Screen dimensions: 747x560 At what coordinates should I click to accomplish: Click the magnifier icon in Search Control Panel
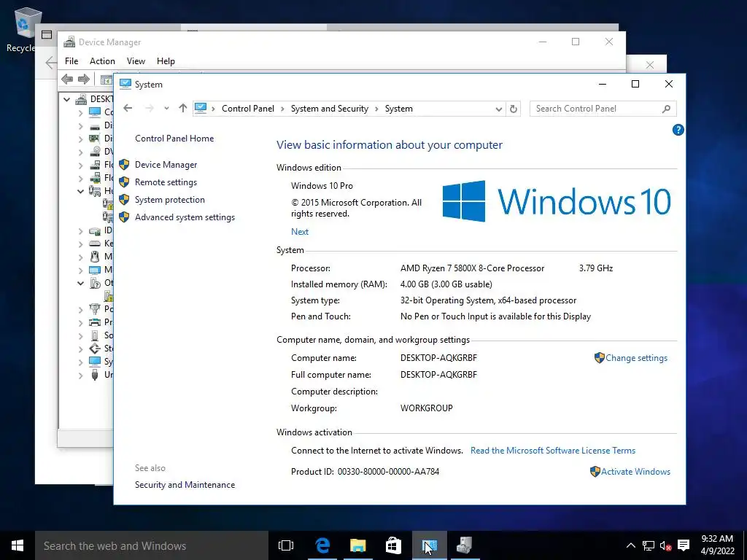tap(666, 109)
